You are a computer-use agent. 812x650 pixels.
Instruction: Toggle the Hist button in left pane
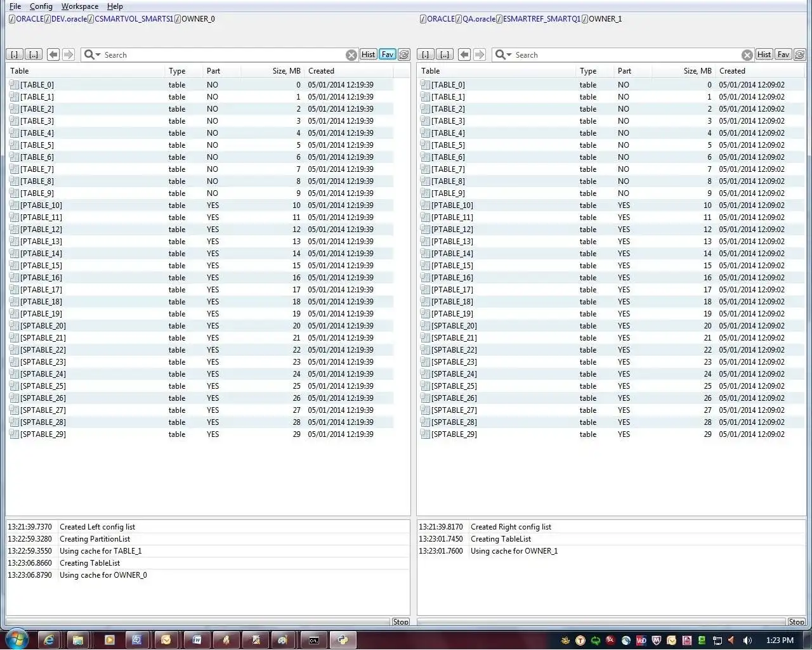click(x=369, y=55)
